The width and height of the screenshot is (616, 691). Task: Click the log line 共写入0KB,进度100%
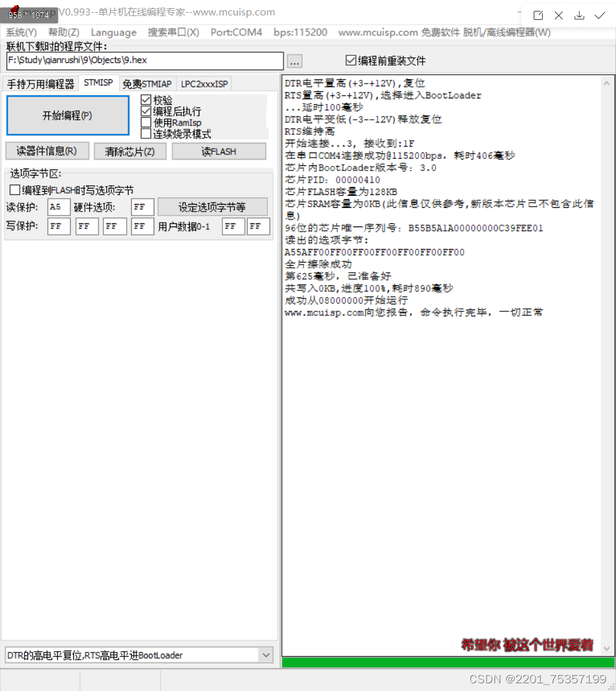[x=368, y=288]
